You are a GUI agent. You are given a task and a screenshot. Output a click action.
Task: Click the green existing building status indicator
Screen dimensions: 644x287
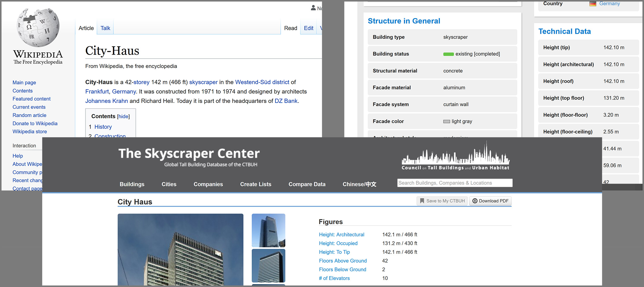[x=448, y=54]
